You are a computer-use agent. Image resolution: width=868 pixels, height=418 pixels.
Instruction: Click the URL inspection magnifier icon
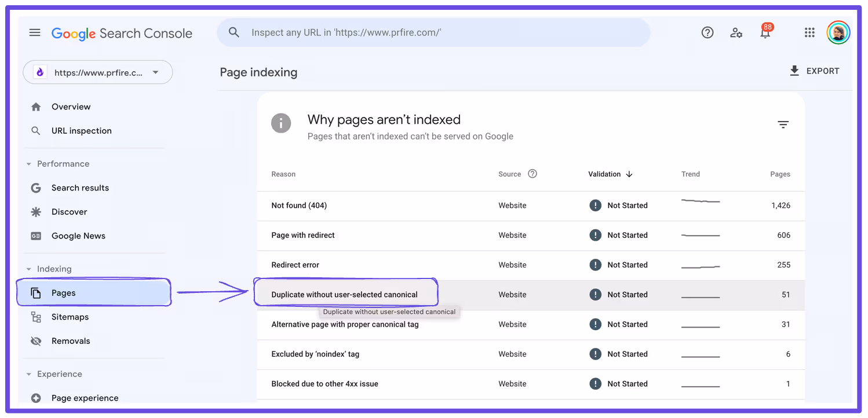[36, 131]
